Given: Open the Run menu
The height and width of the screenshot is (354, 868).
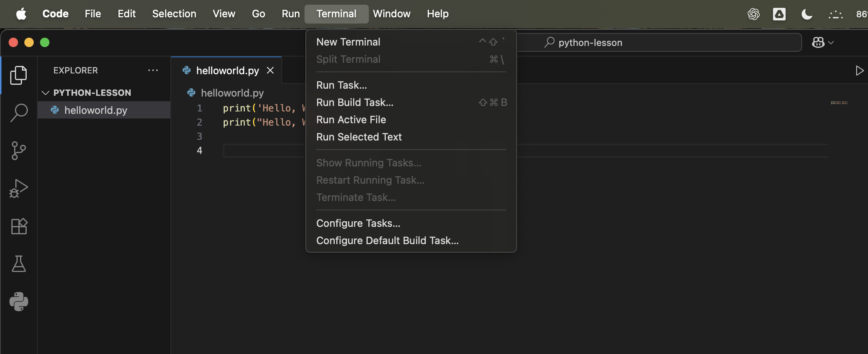Looking at the screenshot, I should [x=291, y=14].
